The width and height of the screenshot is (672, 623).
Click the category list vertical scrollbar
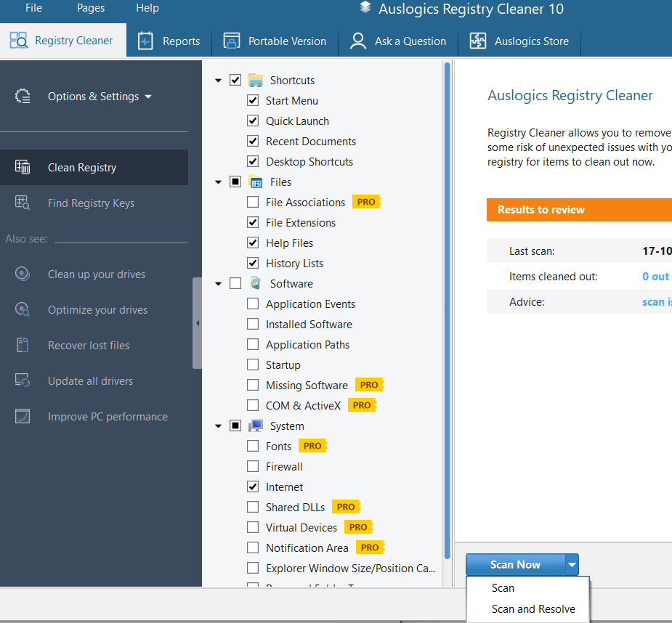[x=447, y=311]
